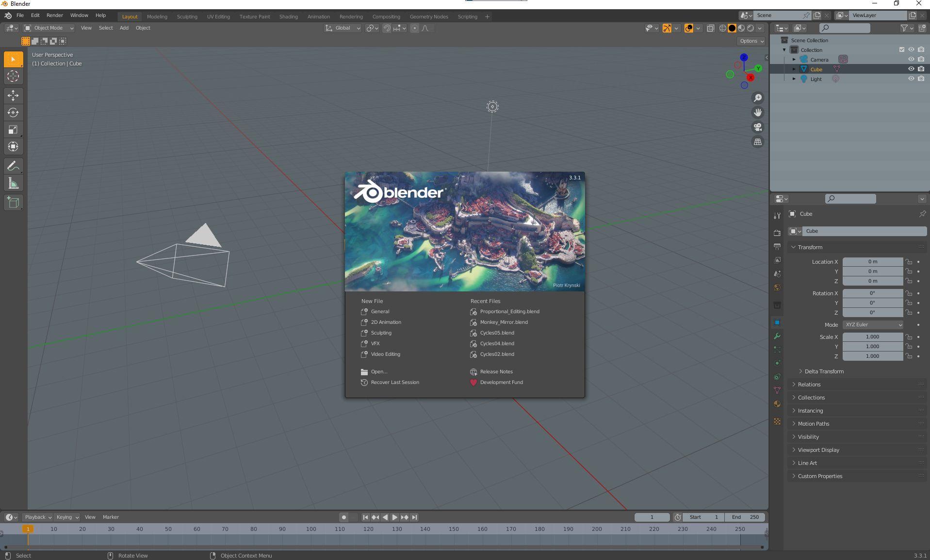Screen dimensions: 930x560
Task: Expand the Camera tree item
Action: pyautogui.click(x=794, y=60)
